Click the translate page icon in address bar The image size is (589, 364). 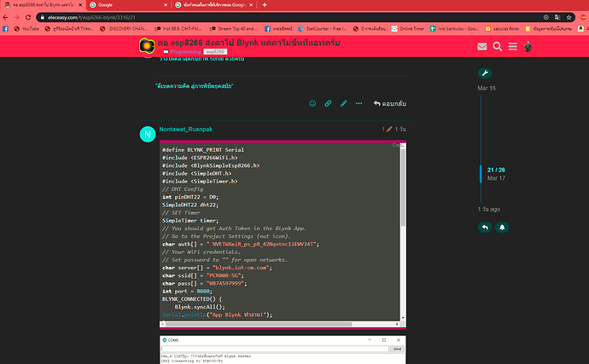pos(557,17)
